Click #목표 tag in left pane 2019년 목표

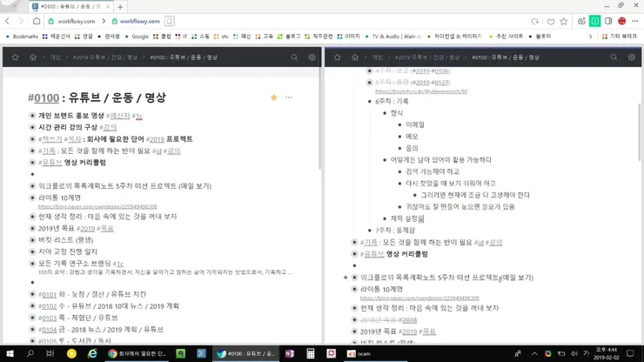click(x=105, y=229)
